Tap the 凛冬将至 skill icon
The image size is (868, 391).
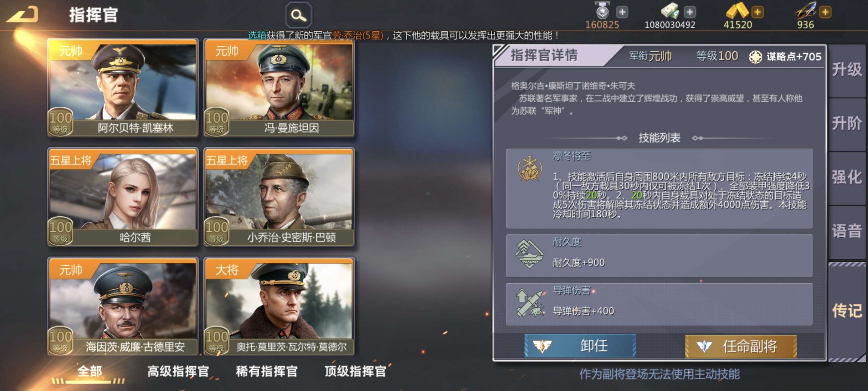coord(530,168)
